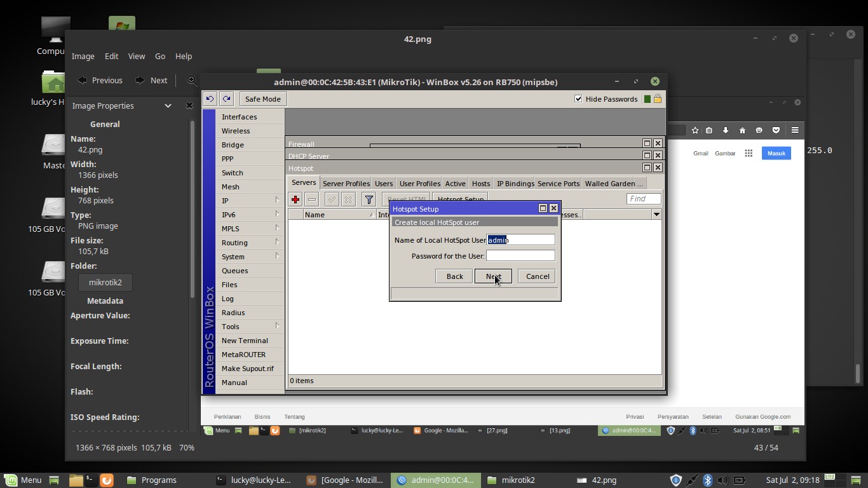Launch the terminal icon in taskbar launcher
Image resolution: width=868 pixels, height=488 pixels.
[91, 480]
